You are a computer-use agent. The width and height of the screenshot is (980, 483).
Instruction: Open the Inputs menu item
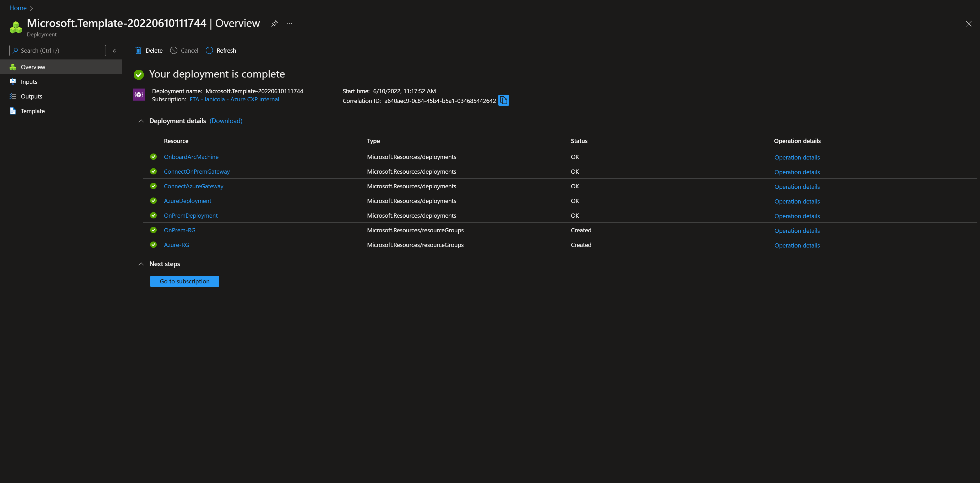point(61,82)
